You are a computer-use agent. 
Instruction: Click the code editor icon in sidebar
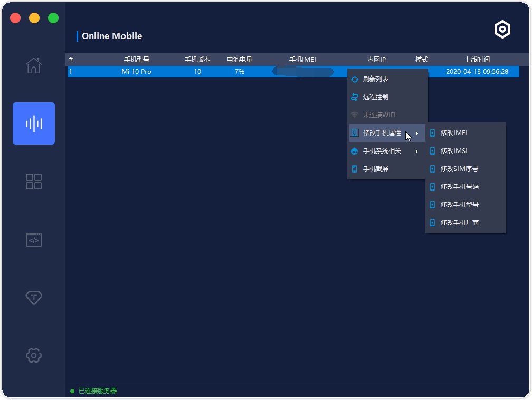pos(33,239)
